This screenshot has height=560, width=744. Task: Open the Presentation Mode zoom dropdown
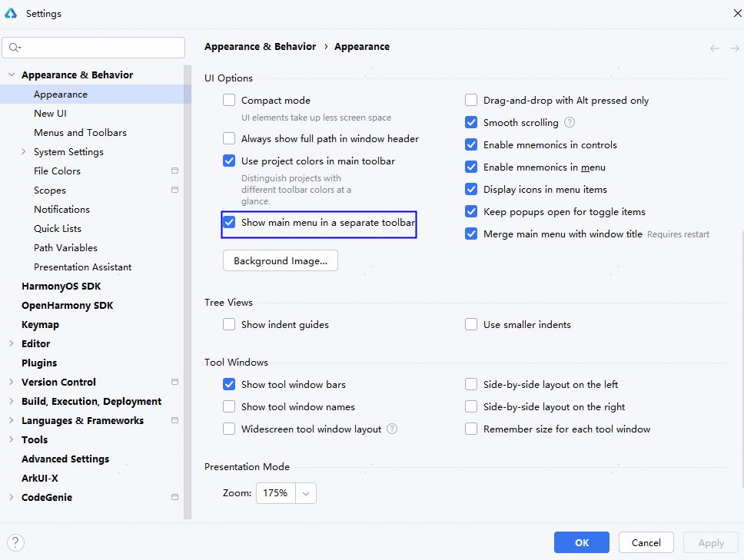(x=306, y=493)
